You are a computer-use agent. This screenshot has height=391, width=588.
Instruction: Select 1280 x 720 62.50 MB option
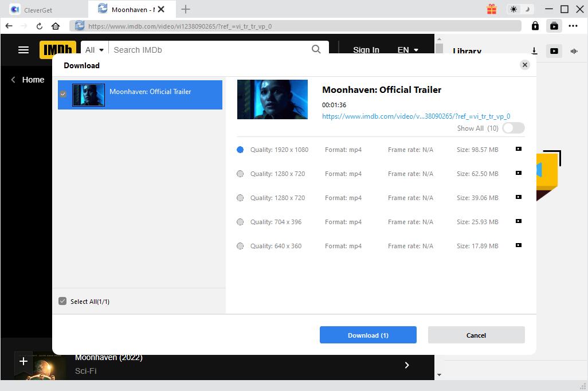[x=240, y=174]
